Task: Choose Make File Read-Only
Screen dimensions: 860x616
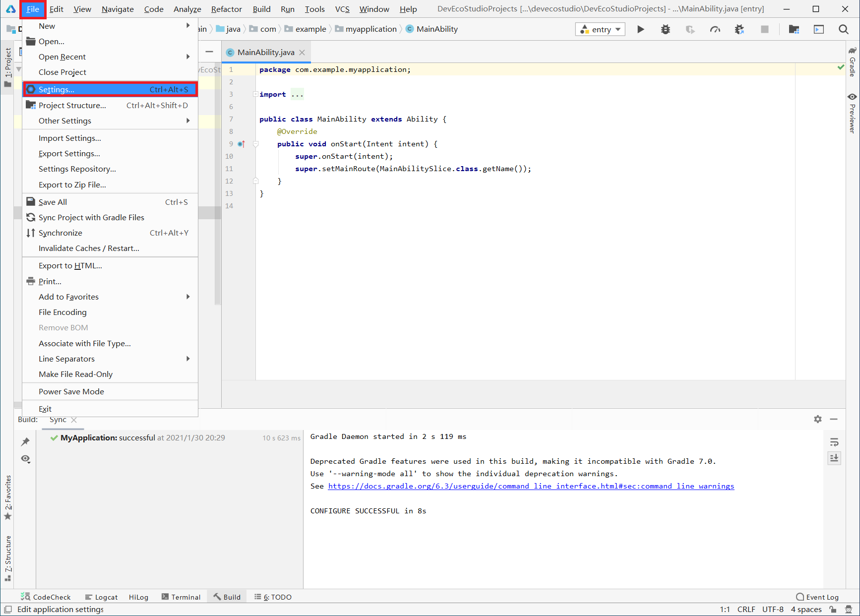Action: coord(110,374)
